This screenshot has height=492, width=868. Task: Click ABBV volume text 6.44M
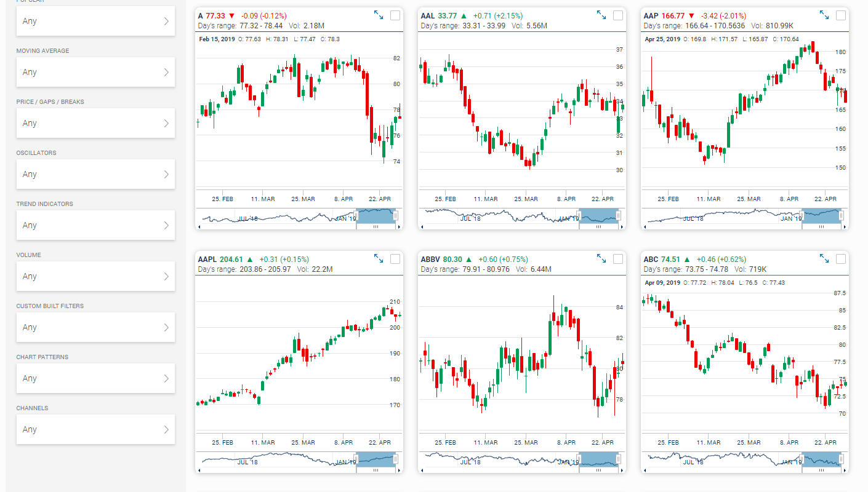coord(540,270)
